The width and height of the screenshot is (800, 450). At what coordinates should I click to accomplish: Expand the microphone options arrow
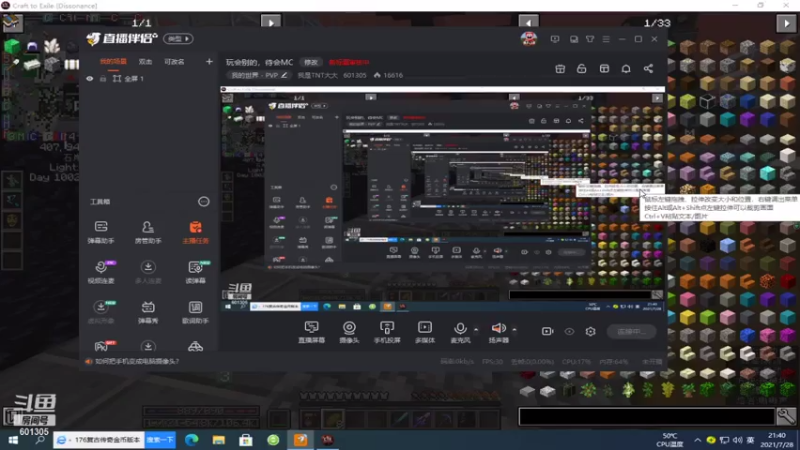pyautogui.click(x=476, y=330)
